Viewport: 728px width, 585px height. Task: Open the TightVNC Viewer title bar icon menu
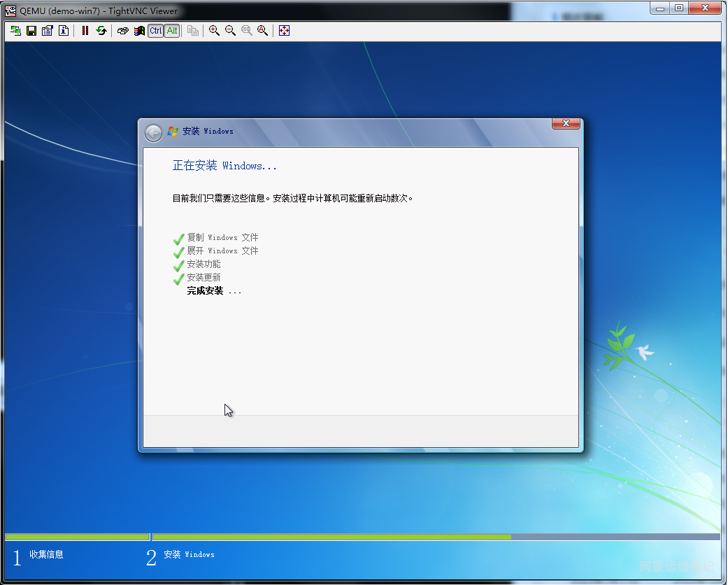(10, 10)
